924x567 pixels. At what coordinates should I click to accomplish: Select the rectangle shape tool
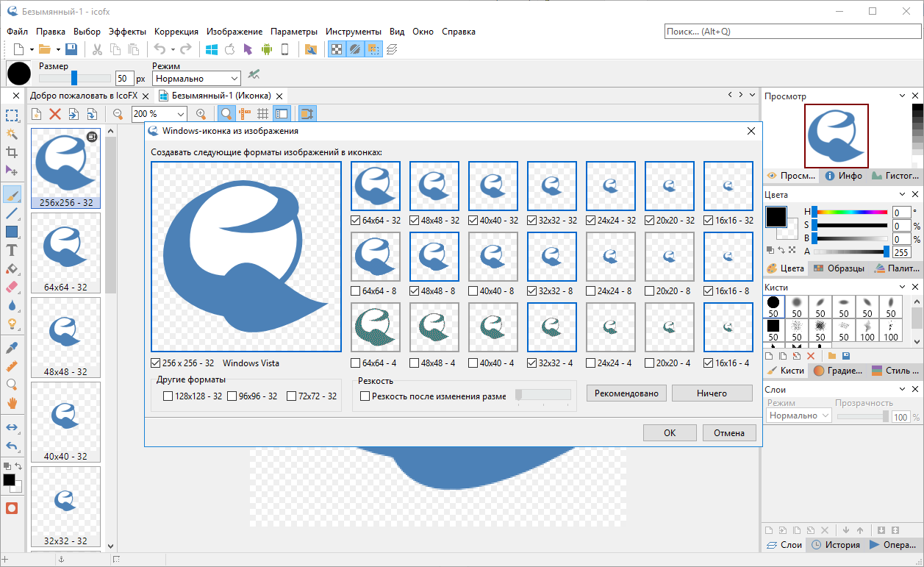coord(12,232)
